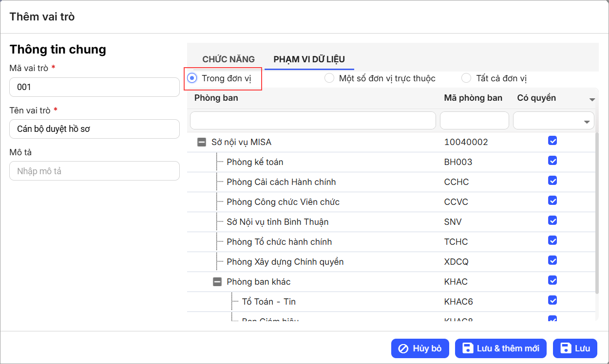Click the Hủy bỏ cancel button
This screenshot has width=609, height=364.
coord(420,348)
